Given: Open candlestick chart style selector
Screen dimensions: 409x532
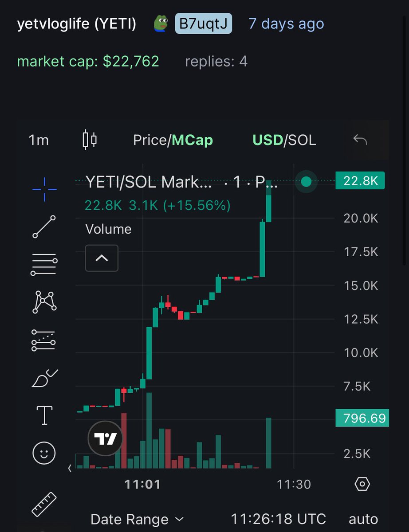Looking at the screenshot, I should (x=90, y=140).
